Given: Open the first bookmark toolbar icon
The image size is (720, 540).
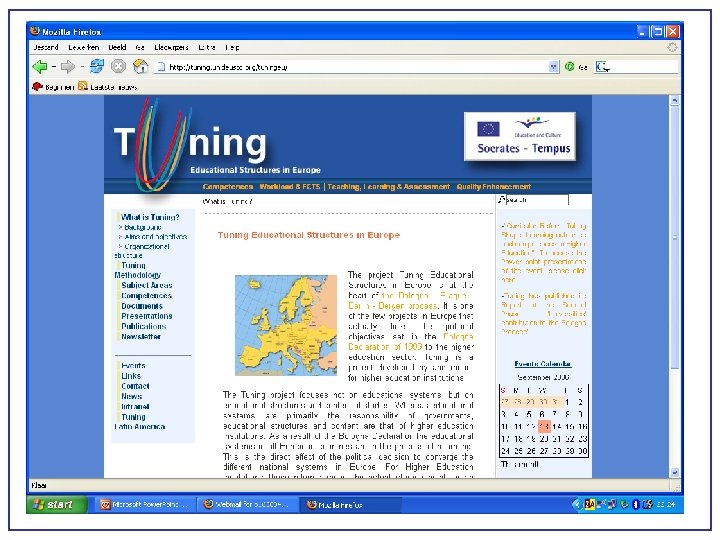Looking at the screenshot, I should click(37, 86).
